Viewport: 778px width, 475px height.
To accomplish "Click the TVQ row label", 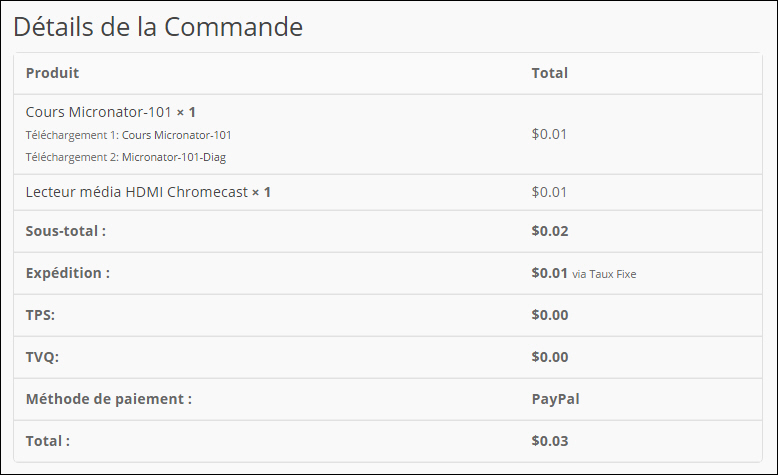I will tap(42, 357).
